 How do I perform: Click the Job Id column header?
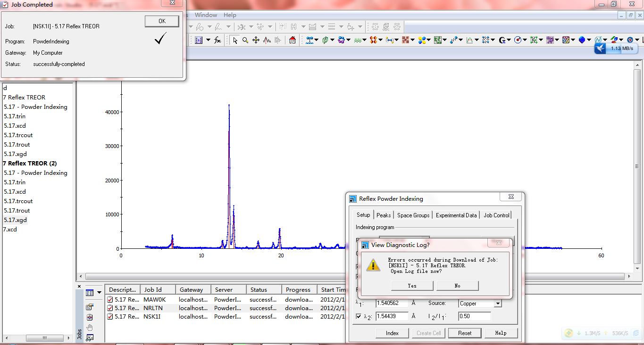pyautogui.click(x=158, y=290)
